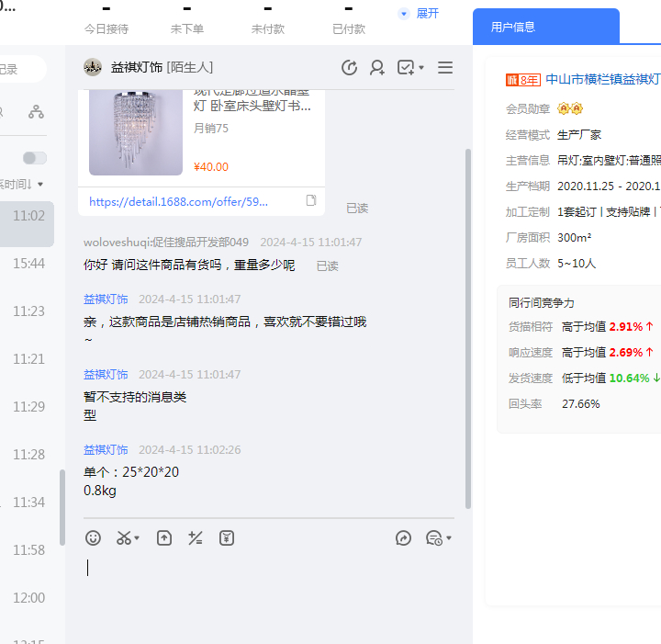661x644 pixels.
Task: Select the 15:44 conversation in list
Action: click(x=28, y=264)
